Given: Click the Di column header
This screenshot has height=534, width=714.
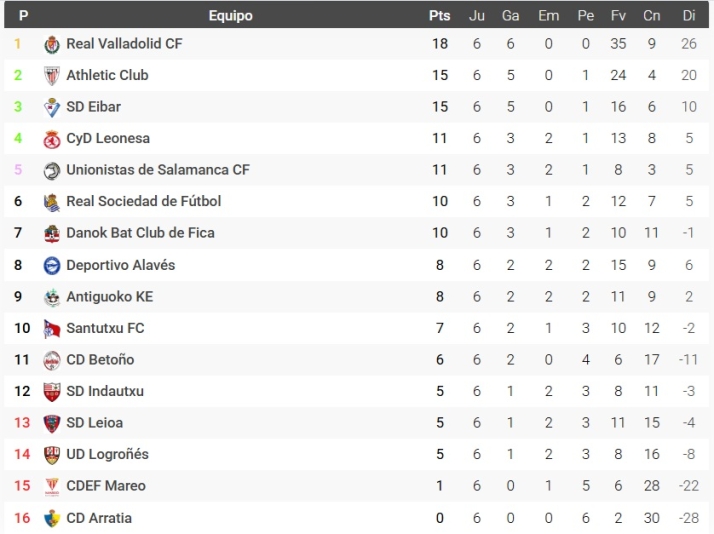Looking at the screenshot, I should (689, 15).
